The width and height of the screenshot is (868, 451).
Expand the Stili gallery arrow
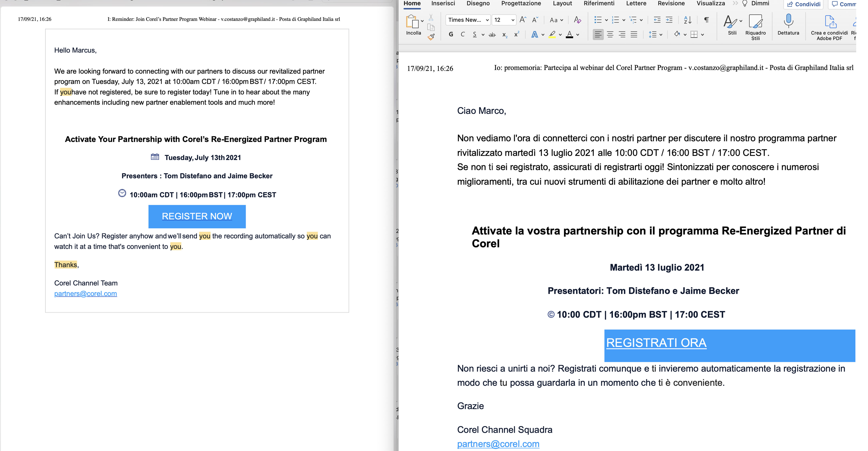click(x=741, y=21)
